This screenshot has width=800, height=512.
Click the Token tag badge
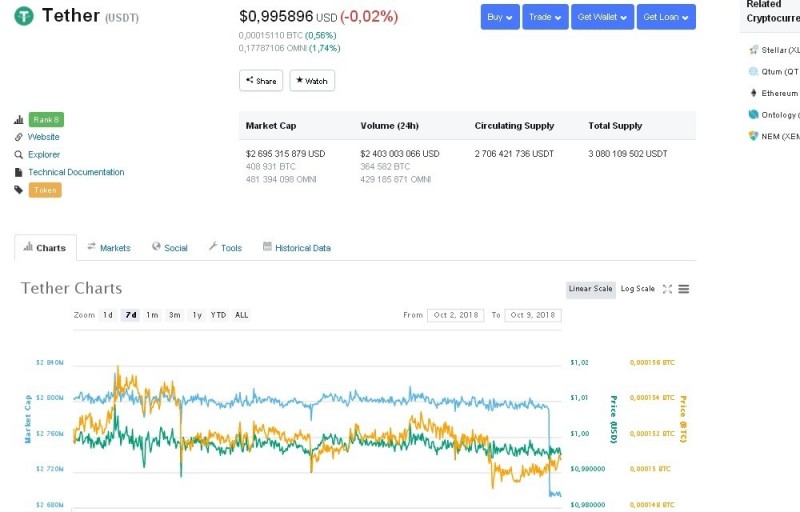pos(45,190)
